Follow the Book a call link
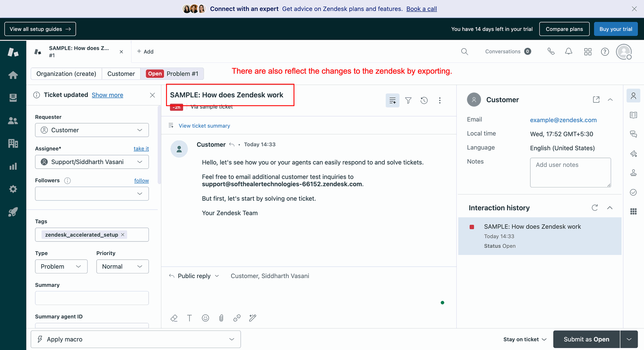This screenshot has width=644, height=350. point(422,9)
